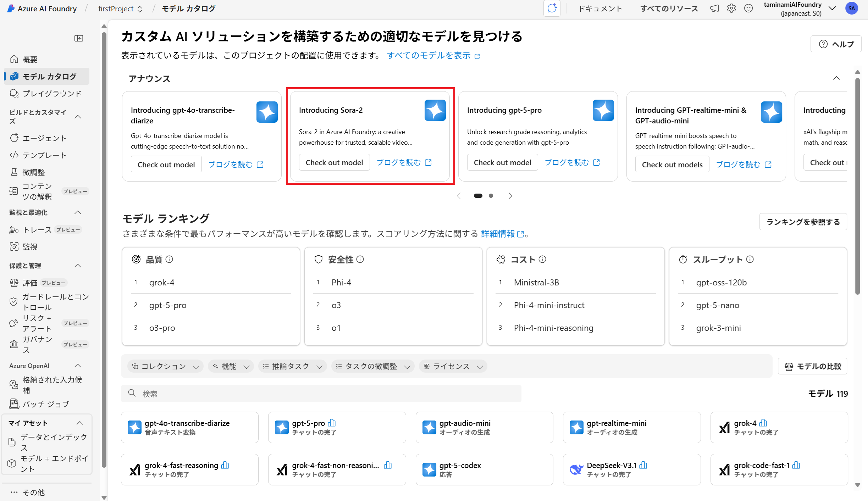
Task: Open the ライセンス filter dropdown
Action: click(x=453, y=366)
